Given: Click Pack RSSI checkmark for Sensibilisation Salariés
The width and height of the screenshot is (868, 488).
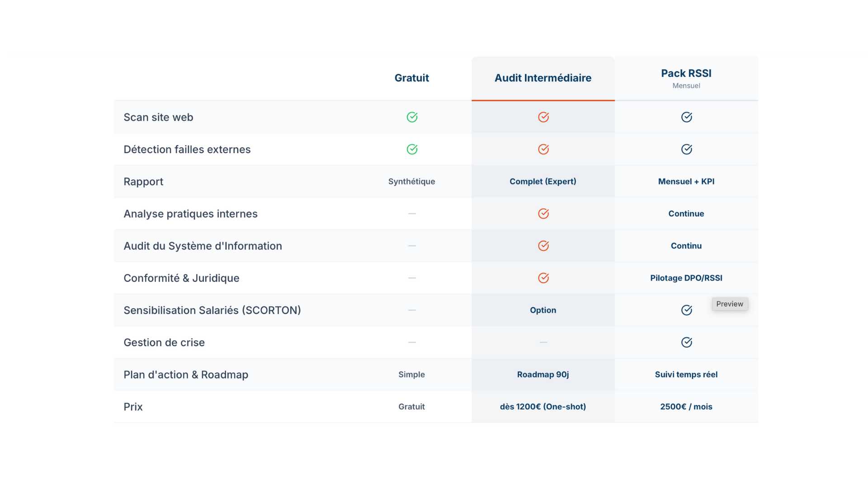Looking at the screenshot, I should pos(686,310).
